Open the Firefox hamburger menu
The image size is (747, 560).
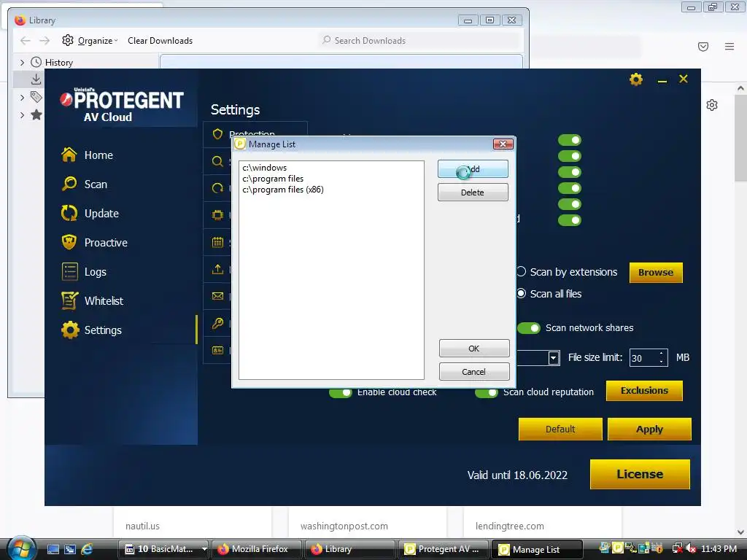click(729, 46)
